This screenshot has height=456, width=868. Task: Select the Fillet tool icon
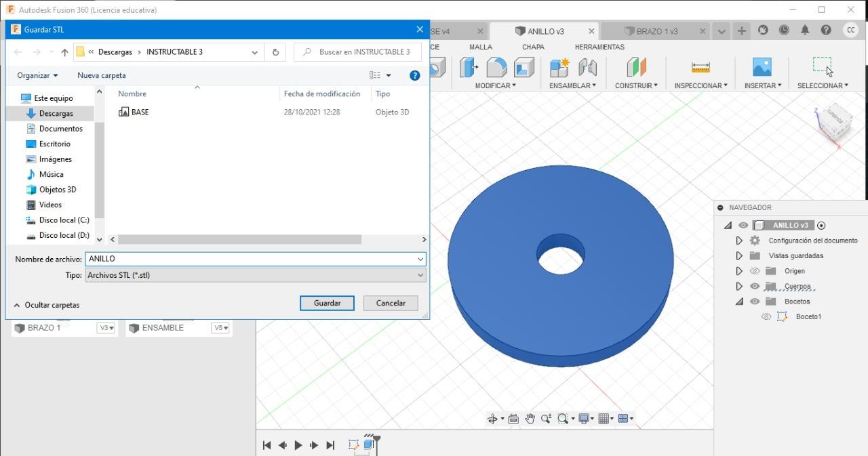tap(496, 67)
